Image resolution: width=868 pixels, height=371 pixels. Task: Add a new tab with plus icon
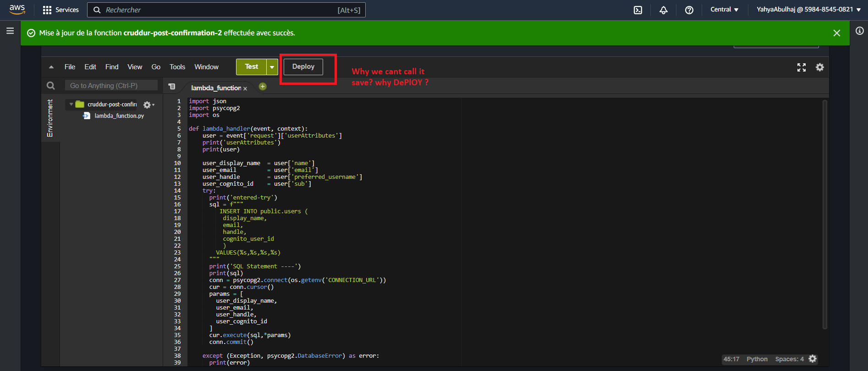pos(263,87)
